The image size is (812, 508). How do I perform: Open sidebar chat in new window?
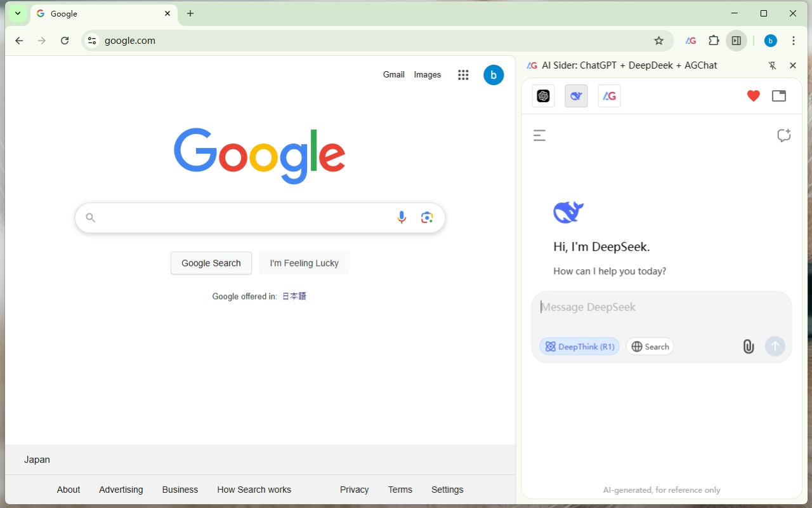pyautogui.click(x=778, y=96)
